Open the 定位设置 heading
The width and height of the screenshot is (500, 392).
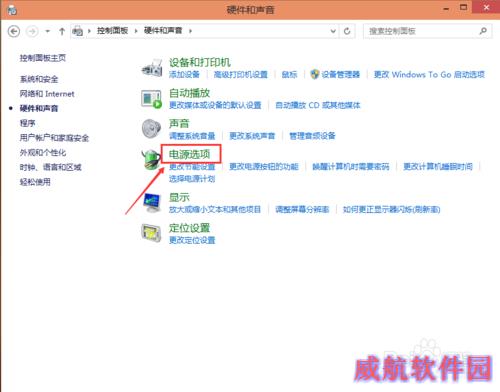coord(189,228)
